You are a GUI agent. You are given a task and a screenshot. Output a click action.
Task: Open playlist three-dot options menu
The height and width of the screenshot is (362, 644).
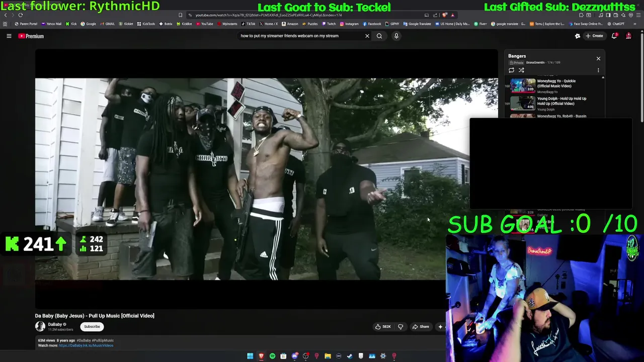tap(598, 70)
